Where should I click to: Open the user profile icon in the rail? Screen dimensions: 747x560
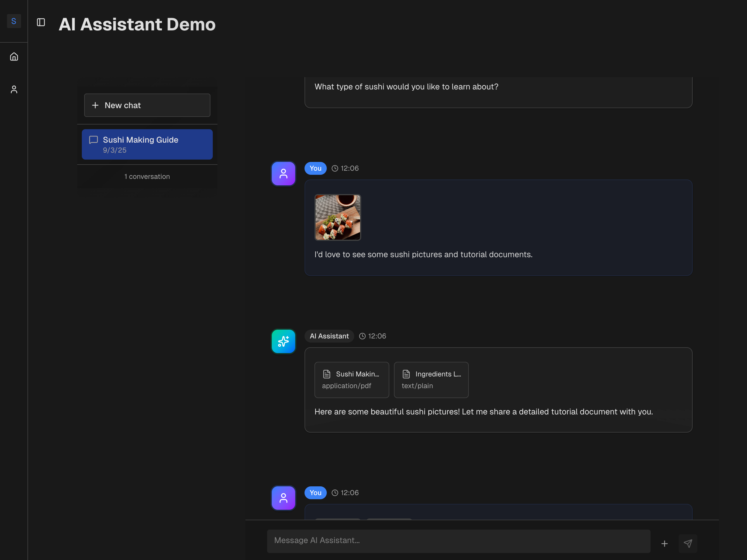coord(14,89)
